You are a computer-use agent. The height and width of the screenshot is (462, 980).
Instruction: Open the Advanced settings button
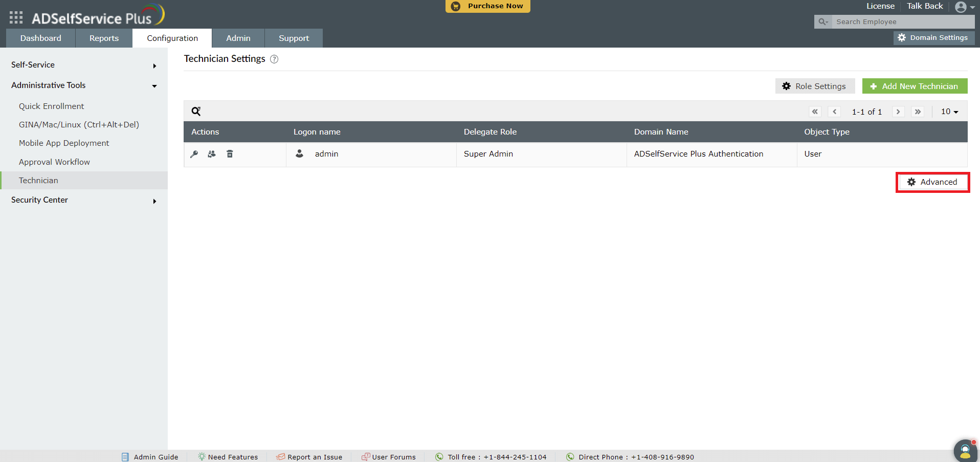click(x=932, y=182)
